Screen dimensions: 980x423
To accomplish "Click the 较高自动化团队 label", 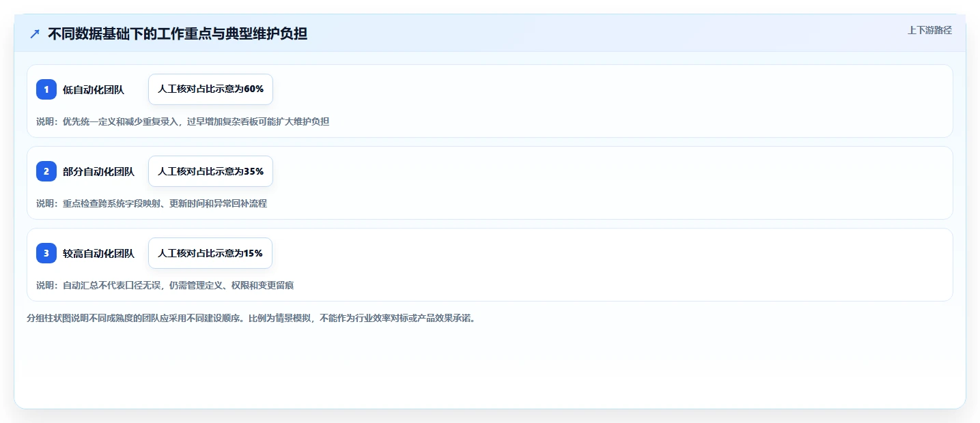I will click(x=99, y=253).
